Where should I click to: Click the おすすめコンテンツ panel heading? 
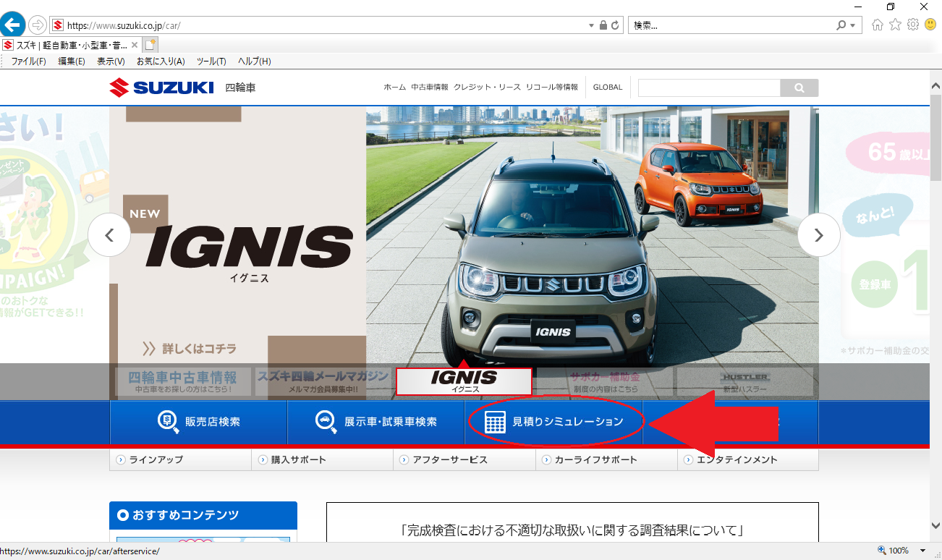203,515
